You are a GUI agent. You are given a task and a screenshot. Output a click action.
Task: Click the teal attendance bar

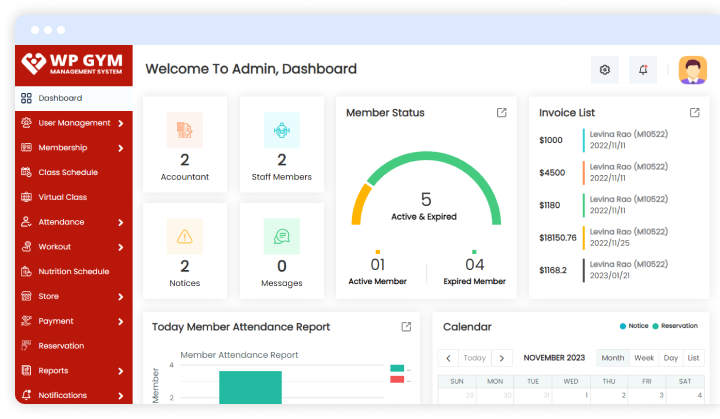250,387
